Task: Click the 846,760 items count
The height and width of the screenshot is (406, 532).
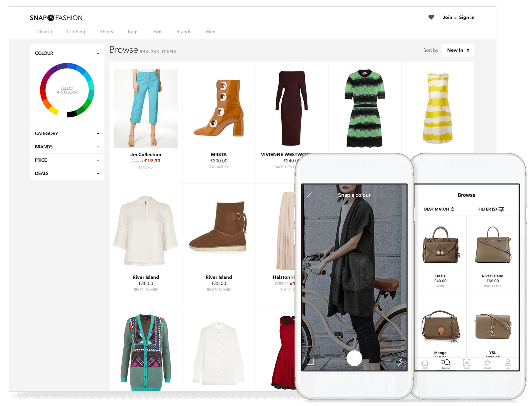Action: tap(158, 52)
